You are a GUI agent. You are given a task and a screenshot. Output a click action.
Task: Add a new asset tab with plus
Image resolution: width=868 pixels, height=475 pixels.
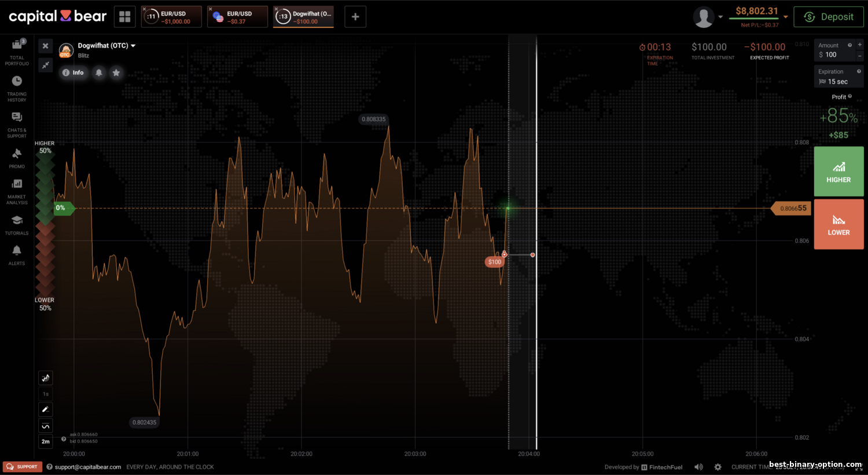coord(355,17)
